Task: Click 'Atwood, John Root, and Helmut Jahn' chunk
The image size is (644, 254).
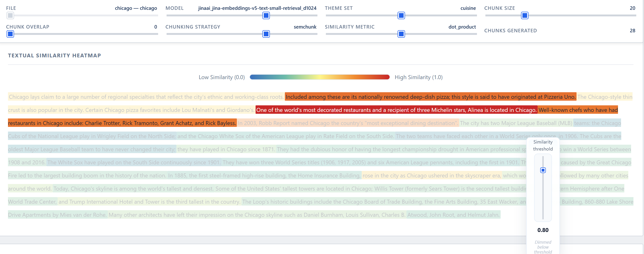Action: pos(453,215)
